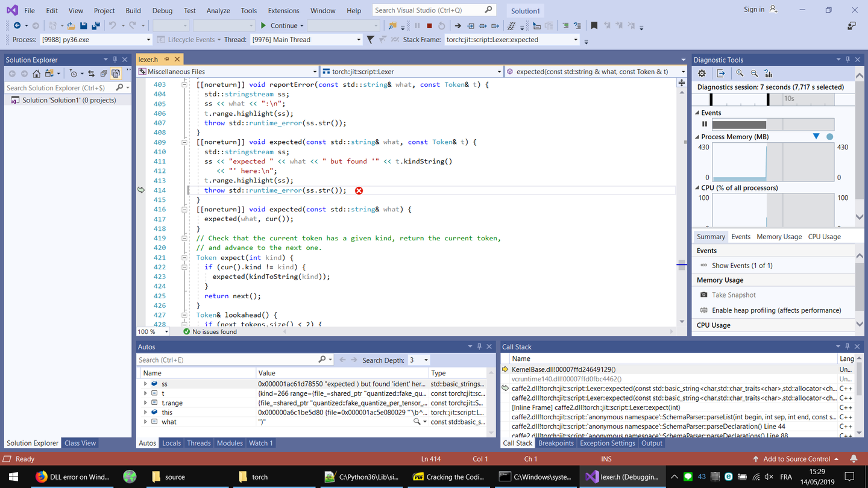Switch to the Locals tab
This screenshot has width=868, height=488.
[171, 443]
